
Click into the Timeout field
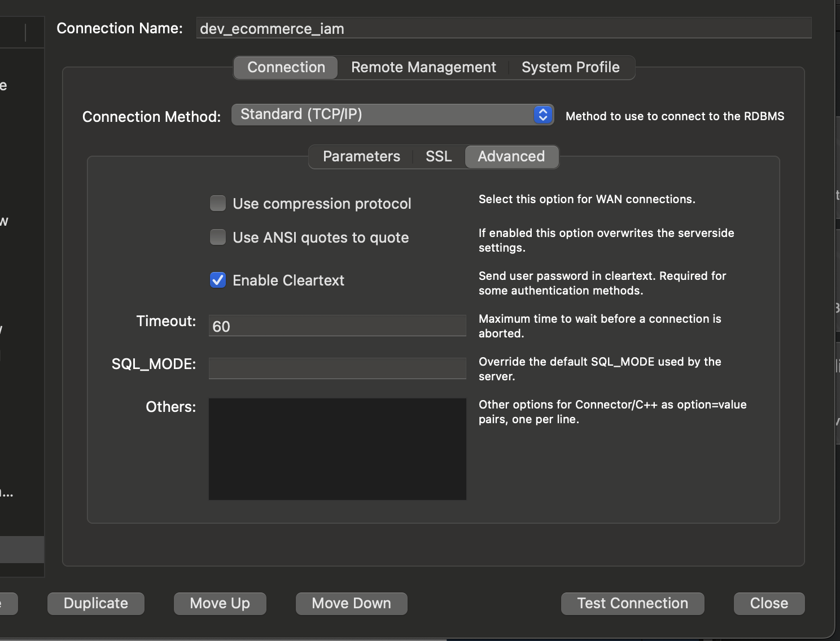[337, 326]
